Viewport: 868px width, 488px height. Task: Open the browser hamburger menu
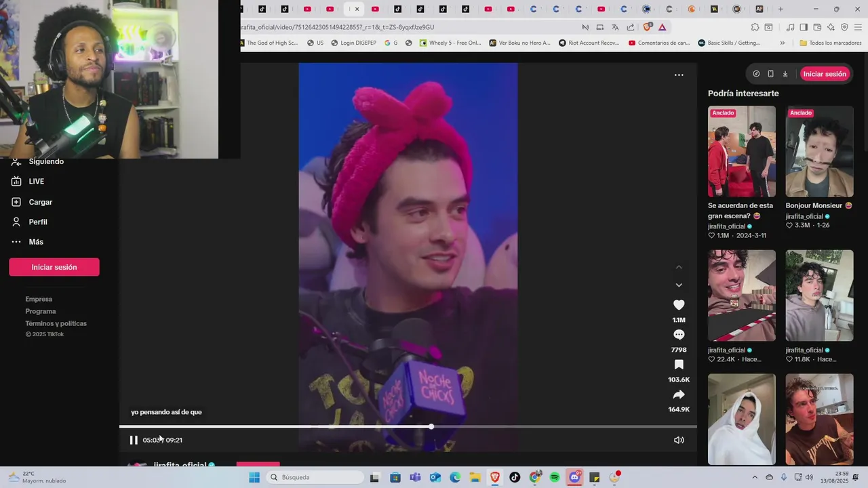pos(858,27)
